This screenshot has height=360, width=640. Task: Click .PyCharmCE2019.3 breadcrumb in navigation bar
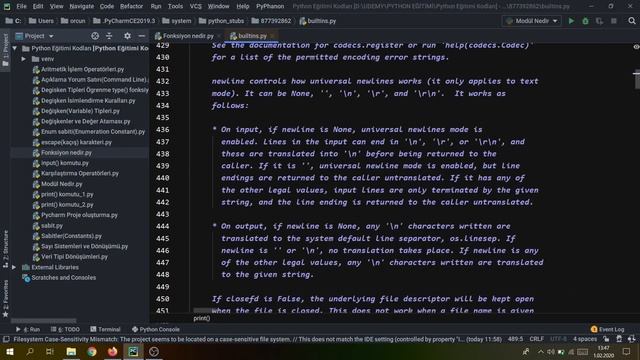point(124,21)
